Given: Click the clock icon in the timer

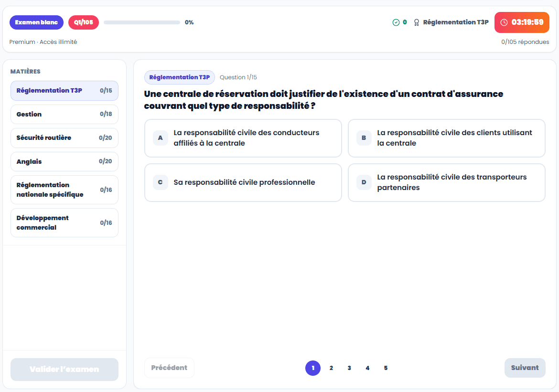Looking at the screenshot, I should [x=504, y=22].
